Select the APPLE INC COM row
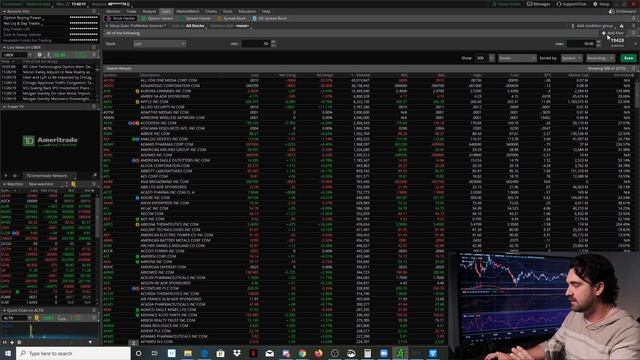Viewport: 640px width, 360px height. click(x=369, y=102)
